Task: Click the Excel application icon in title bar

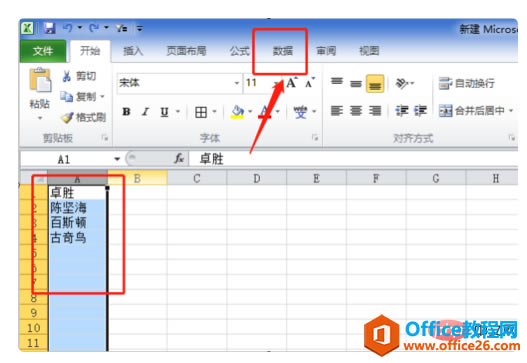Action: (27, 28)
